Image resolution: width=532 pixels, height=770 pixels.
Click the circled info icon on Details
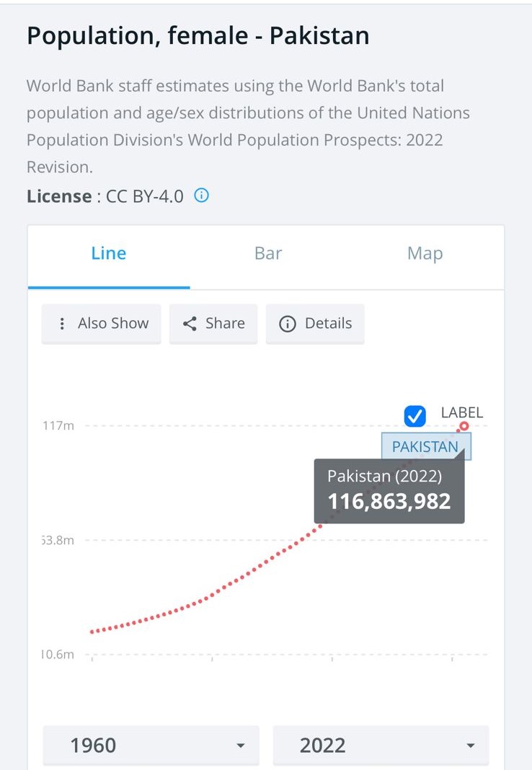(287, 324)
